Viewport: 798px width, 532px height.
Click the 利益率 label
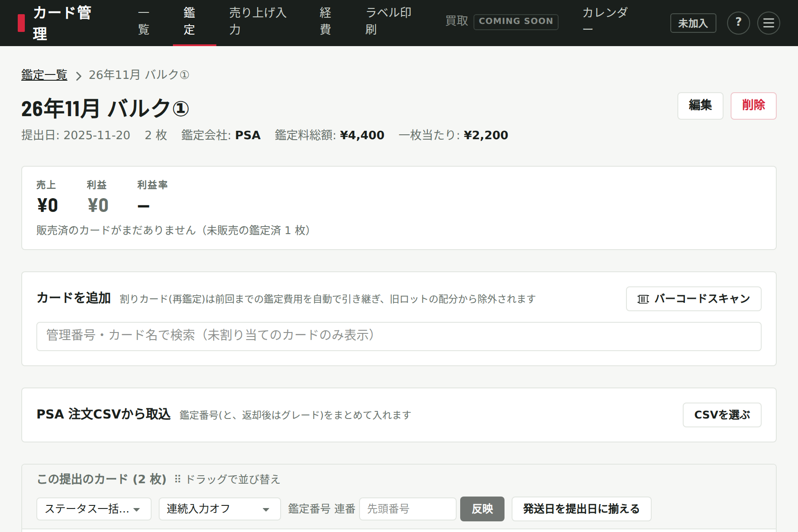153,185
